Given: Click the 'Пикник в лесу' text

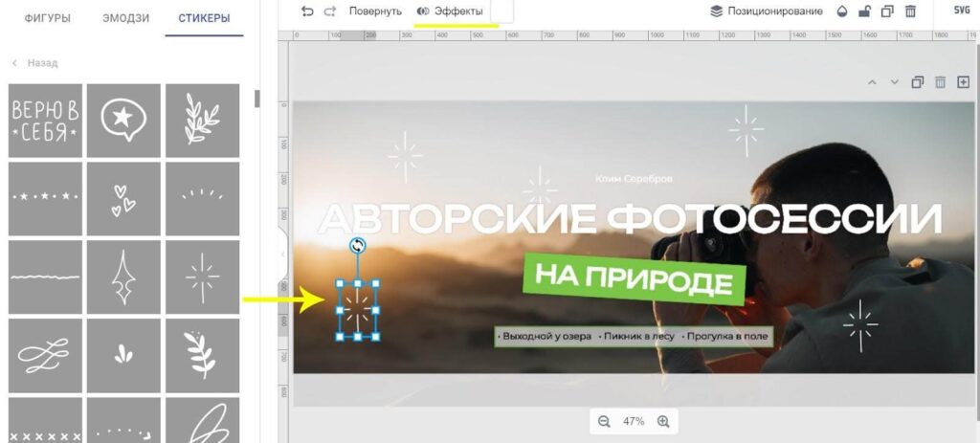Looking at the screenshot, I should point(637,337).
